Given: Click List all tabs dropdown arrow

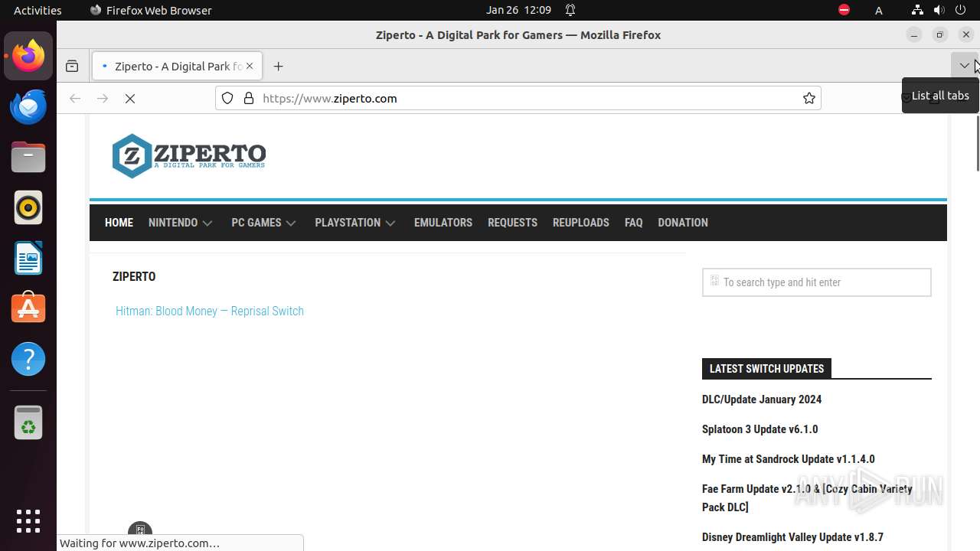Looking at the screenshot, I should [965, 66].
